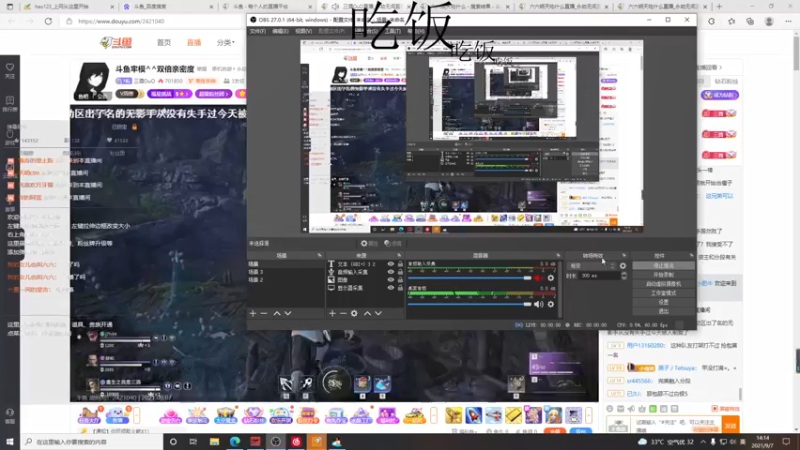Open browser favorites star icon
Screen dimensions: 800x450
click(731, 21)
